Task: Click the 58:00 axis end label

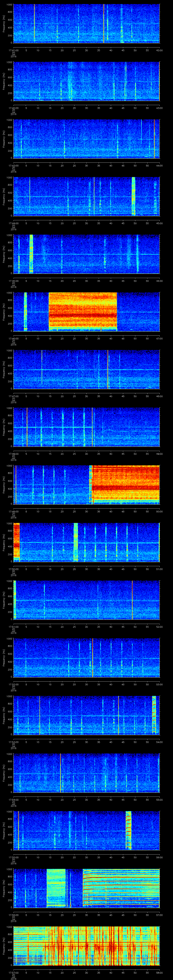Action: click(159, 972)
